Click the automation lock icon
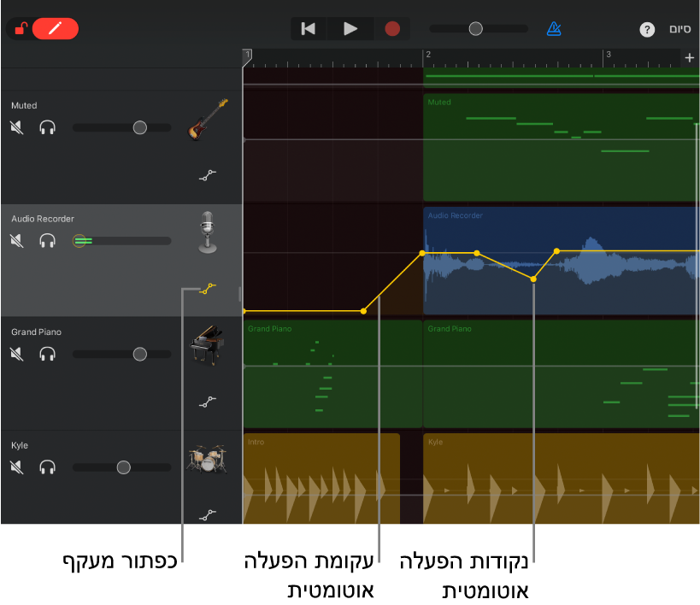This screenshot has height=605, width=700. (x=21, y=28)
